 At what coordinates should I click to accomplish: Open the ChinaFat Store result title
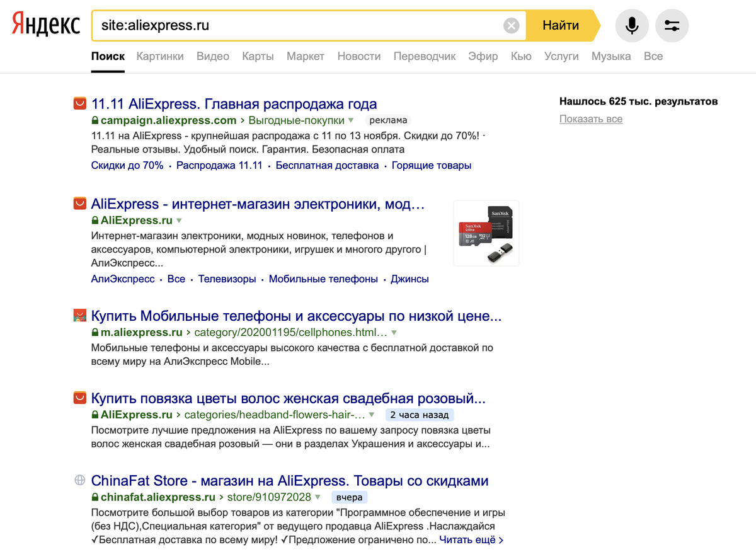(290, 481)
